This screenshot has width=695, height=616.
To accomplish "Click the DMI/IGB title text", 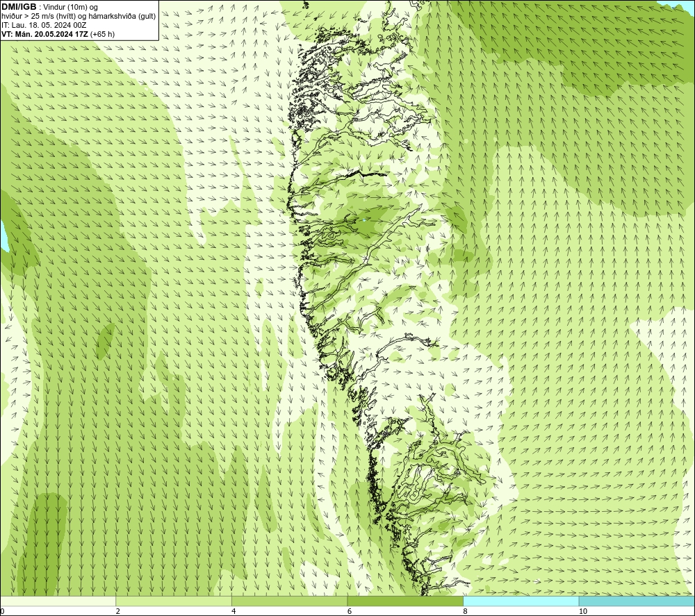I will point(19,6).
